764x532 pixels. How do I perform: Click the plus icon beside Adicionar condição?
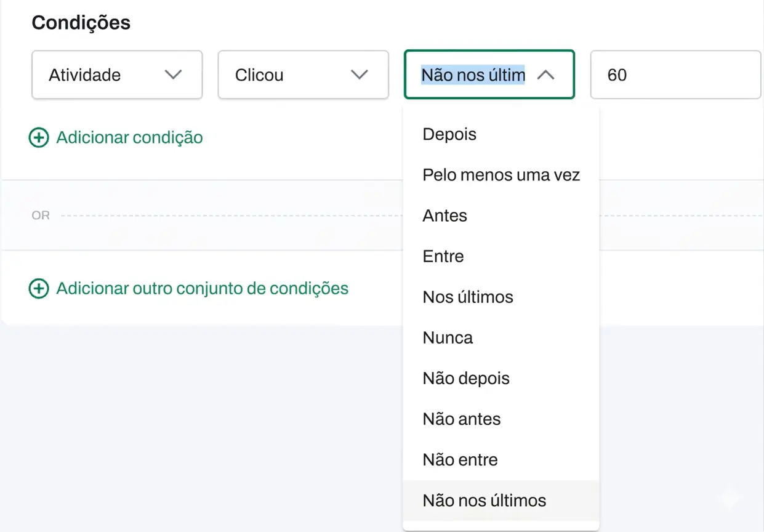(x=39, y=137)
